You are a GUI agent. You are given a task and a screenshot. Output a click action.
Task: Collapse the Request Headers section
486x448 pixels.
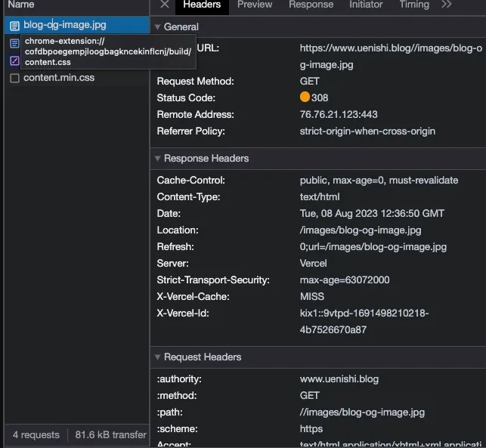[157, 357]
